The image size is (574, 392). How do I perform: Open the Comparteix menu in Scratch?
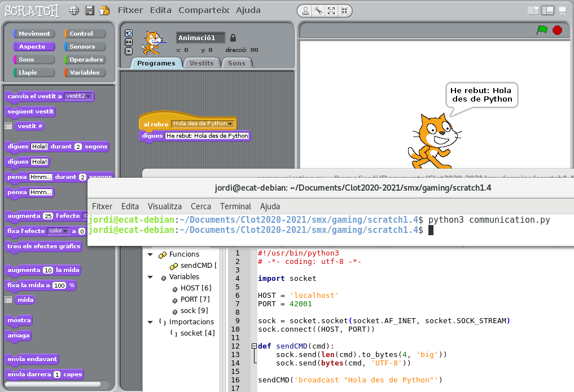click(204, 10)
